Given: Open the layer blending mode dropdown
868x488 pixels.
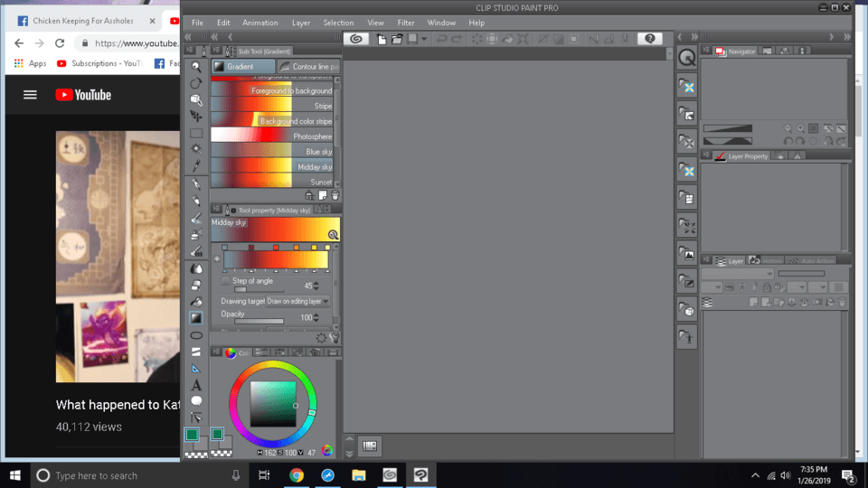Looking at the screenshot, I should click(x=740, y=274).
